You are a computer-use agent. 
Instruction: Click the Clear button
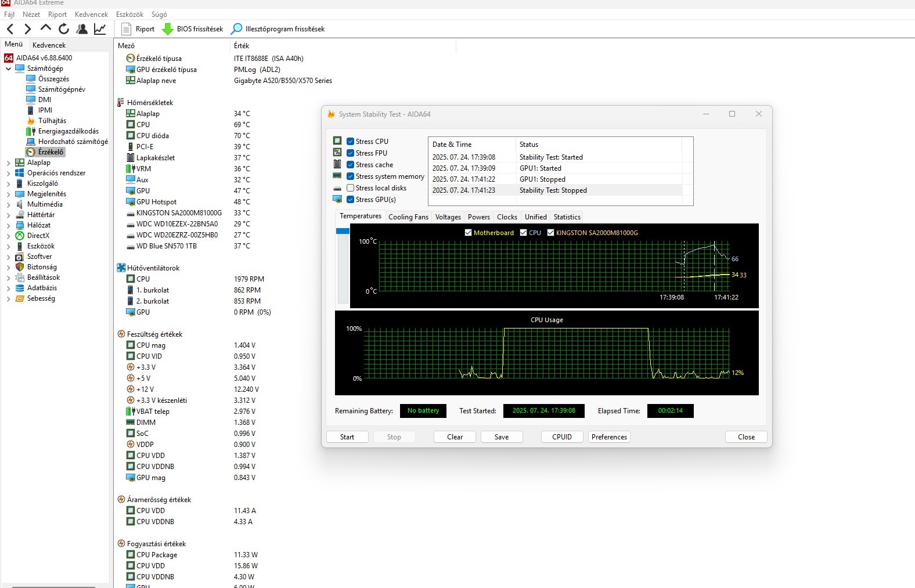[455, 437]
